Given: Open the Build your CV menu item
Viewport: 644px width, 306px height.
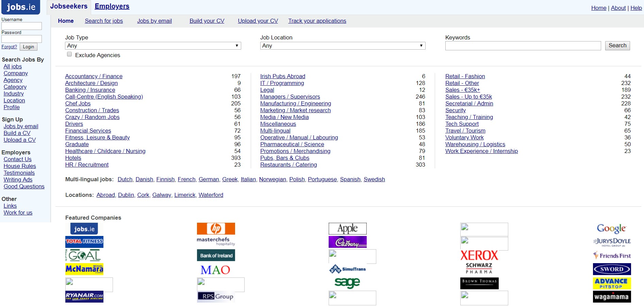Looking at the screenshot, I should [207, 21].
